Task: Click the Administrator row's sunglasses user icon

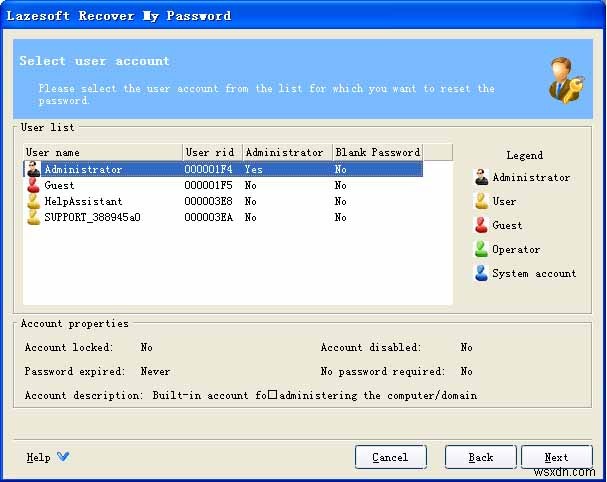Action: (34, 169)
